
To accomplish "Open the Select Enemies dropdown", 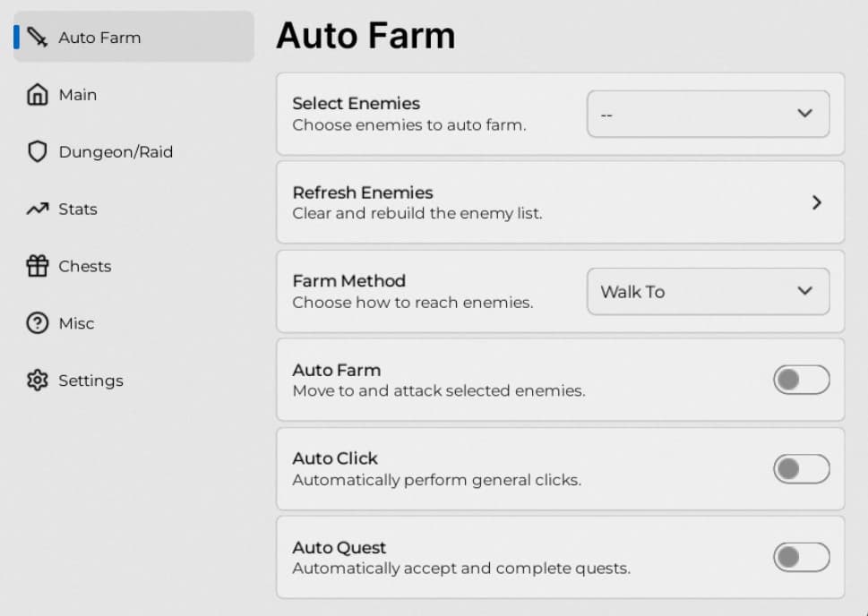I will pos(708,114).
